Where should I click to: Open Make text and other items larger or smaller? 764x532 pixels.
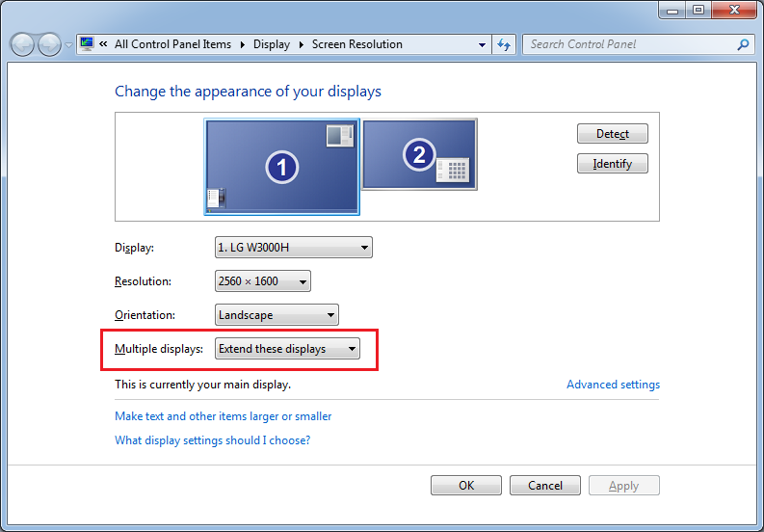click(x=223, y=416)
